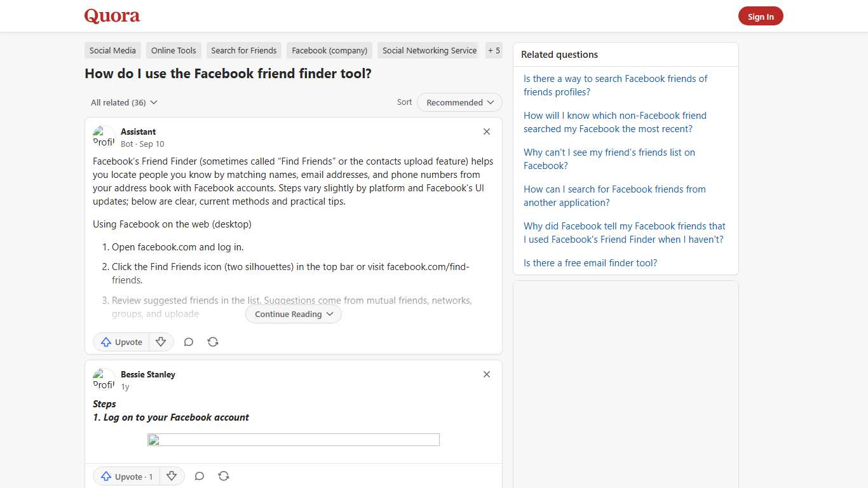Upvote the Assistant's answer

point(121,342)
